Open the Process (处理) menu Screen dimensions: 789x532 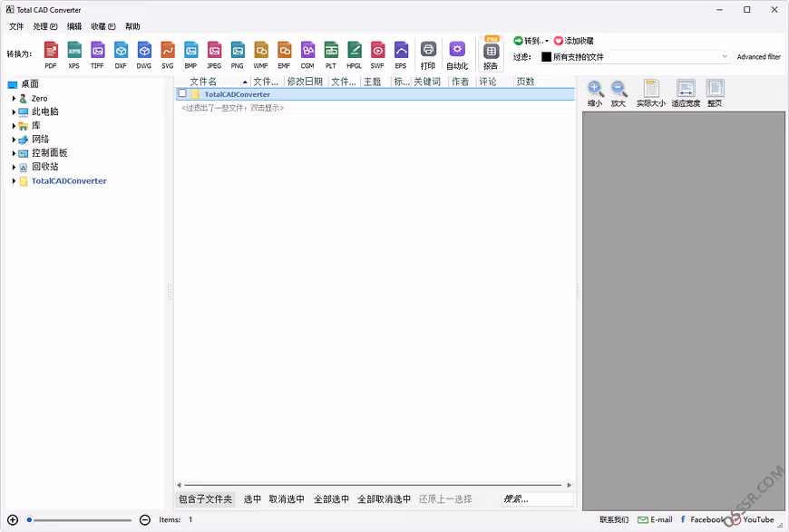pyautogui.click(x=45, y=26)
